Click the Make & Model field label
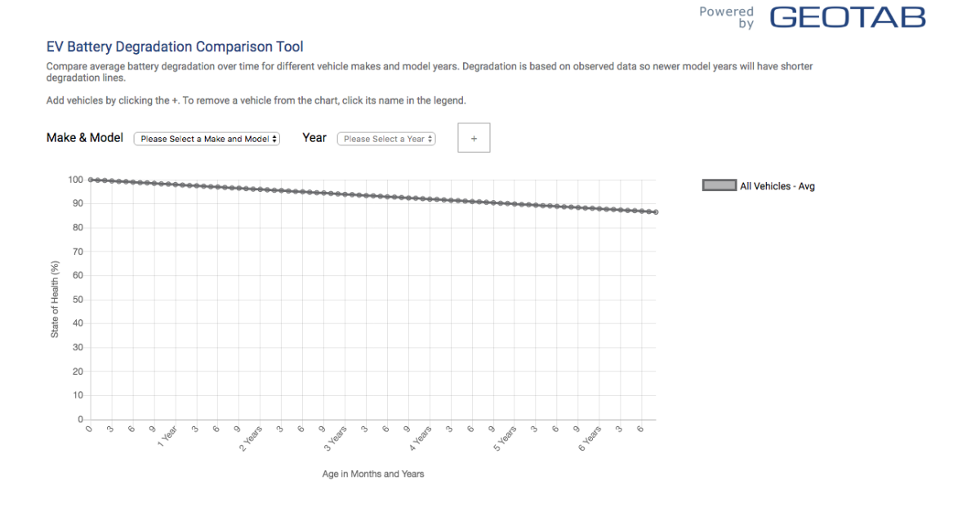Image resolution: width=980 pixels, height=512 pixels. [85, 138]
